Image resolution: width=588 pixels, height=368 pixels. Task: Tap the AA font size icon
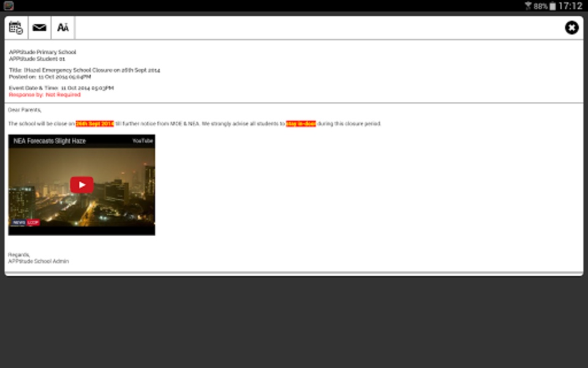coord(62,28)
